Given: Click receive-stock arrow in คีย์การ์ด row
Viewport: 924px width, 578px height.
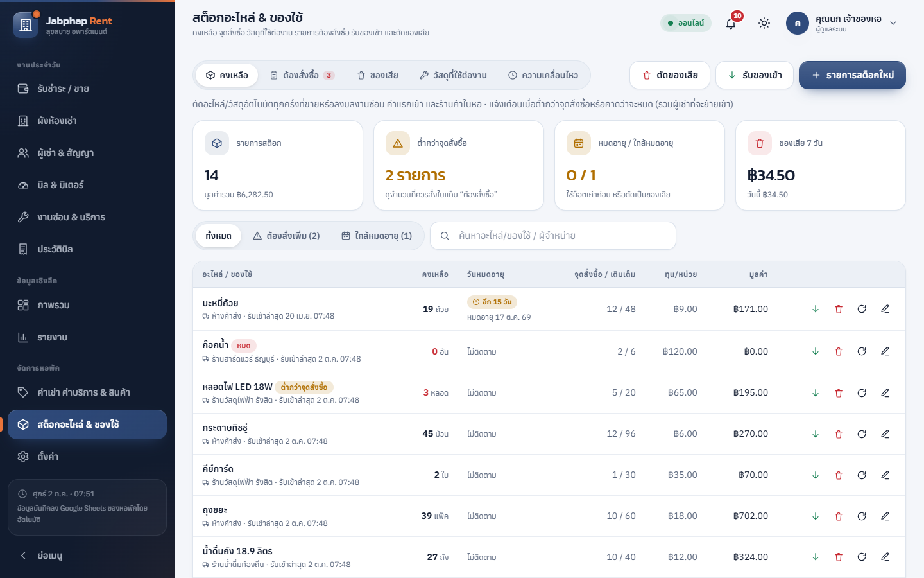Looking at the screenshot, I should tap(816, 475).
